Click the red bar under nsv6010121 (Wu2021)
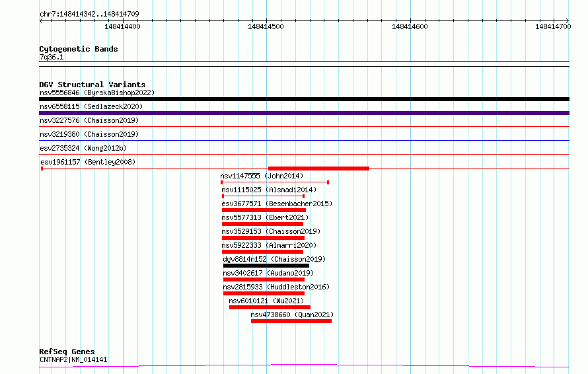The image size is (588, 374). pyautogui.click(x=270, y=307)
